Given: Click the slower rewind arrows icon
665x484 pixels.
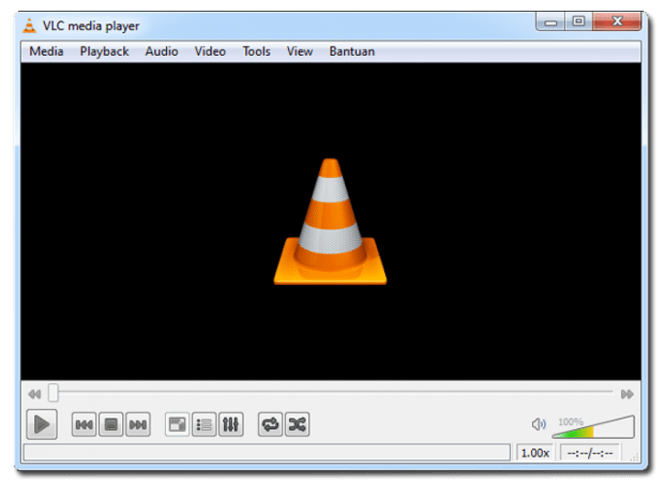Looking at the screenshot, I should tap(35, 394).
